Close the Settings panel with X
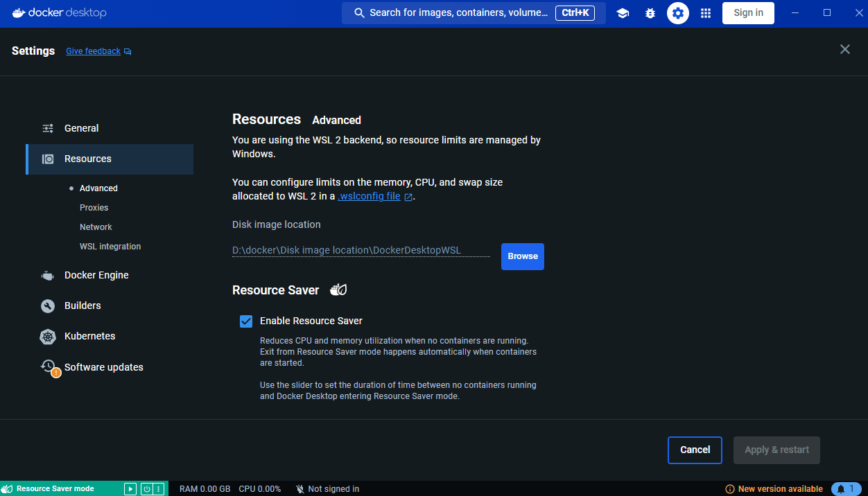The image size is (868, 496). coord(844,49)
